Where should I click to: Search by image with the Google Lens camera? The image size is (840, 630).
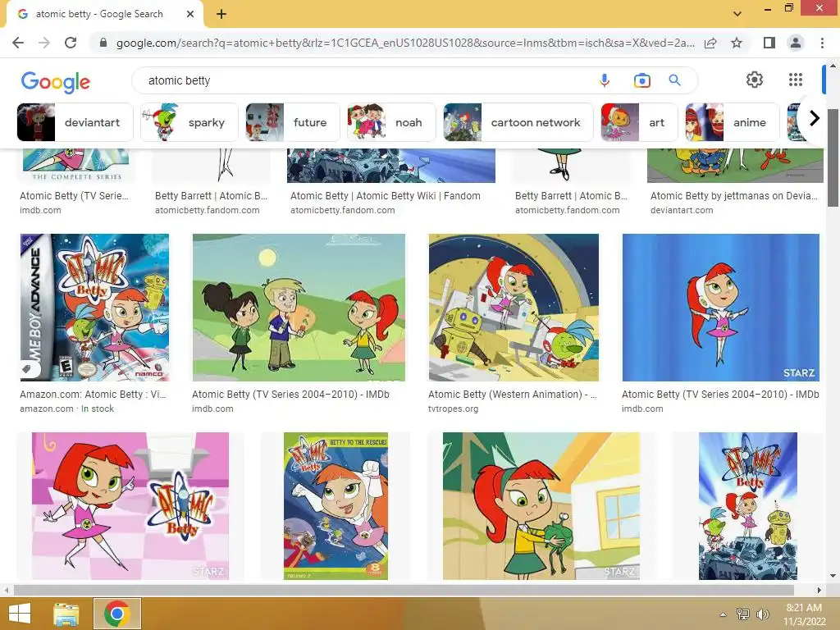[x=641, y=80]
